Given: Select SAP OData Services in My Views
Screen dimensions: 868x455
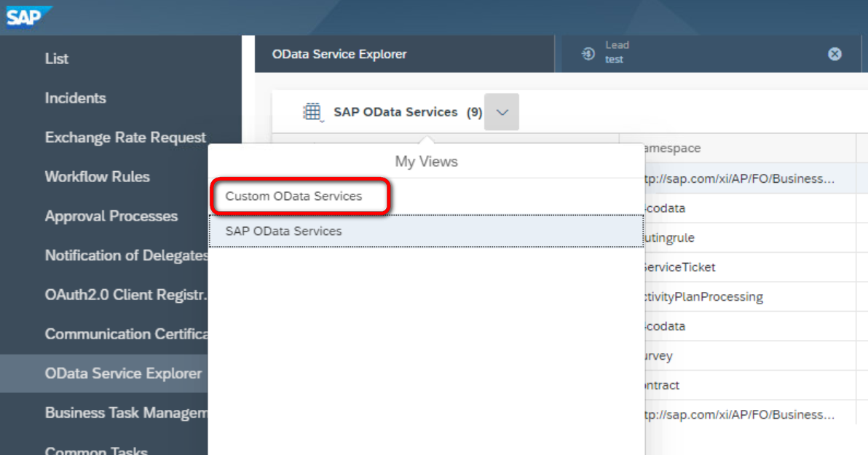Looking at the screenshot, I should tap(283, 232).
